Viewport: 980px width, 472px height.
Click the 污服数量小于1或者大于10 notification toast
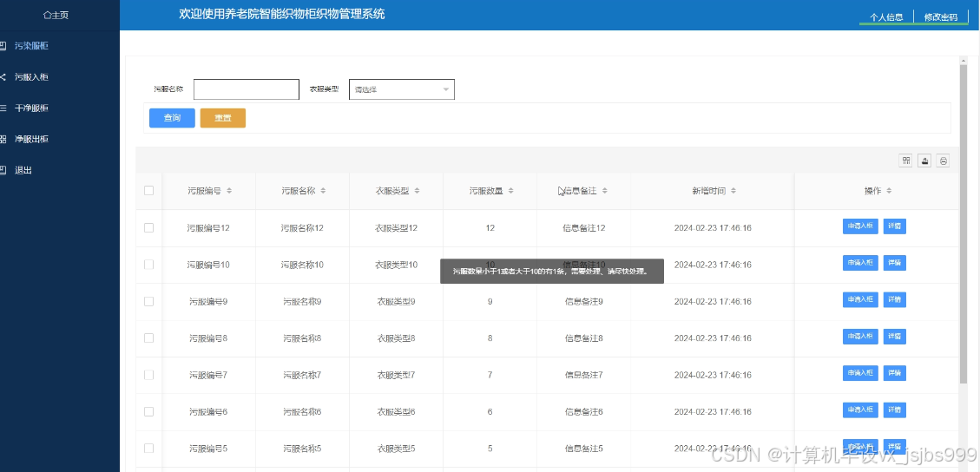pos(552,272)
